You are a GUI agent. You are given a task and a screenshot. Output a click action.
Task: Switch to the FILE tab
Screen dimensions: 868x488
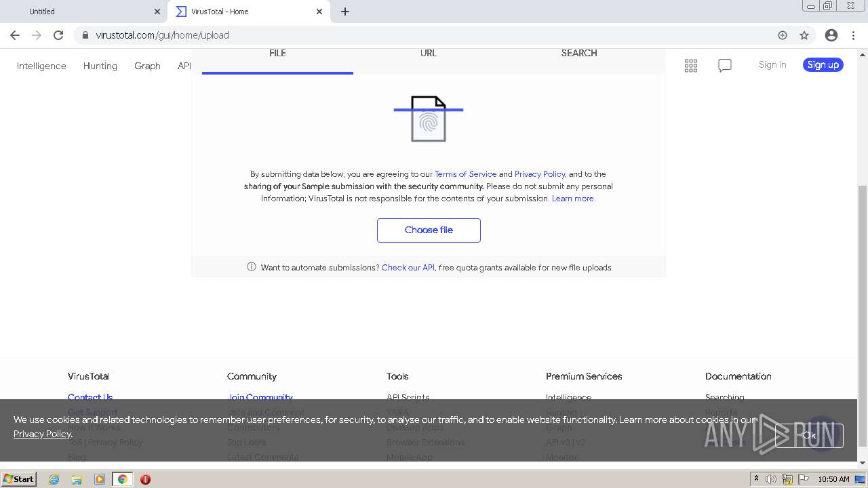(277, 53)
